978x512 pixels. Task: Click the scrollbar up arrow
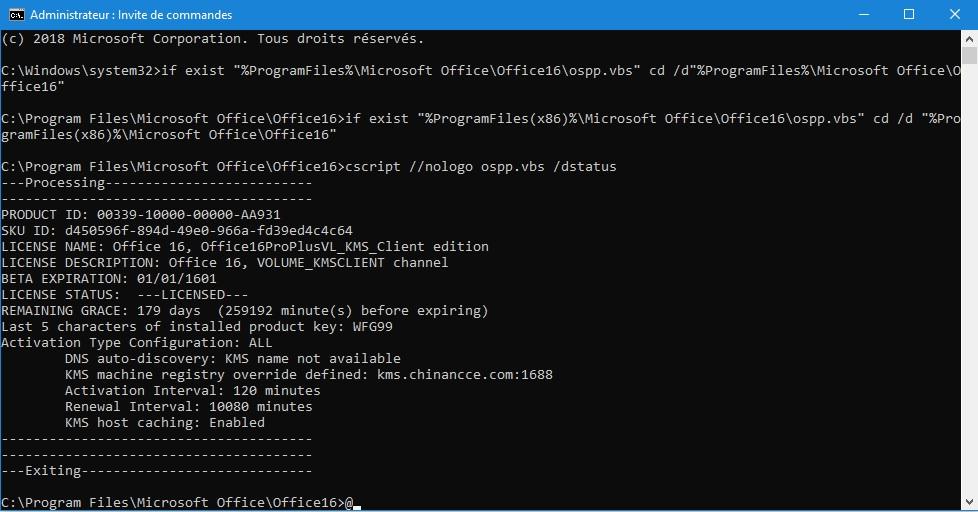pos(969,39)
